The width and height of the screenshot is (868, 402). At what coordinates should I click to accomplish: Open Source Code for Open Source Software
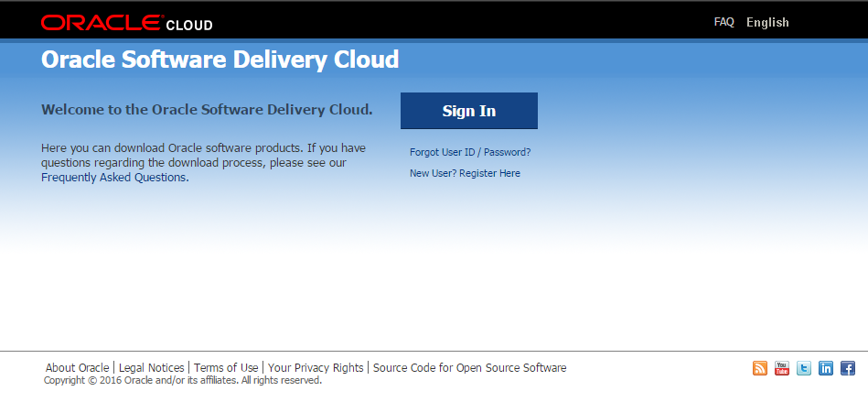click(469, 368)
